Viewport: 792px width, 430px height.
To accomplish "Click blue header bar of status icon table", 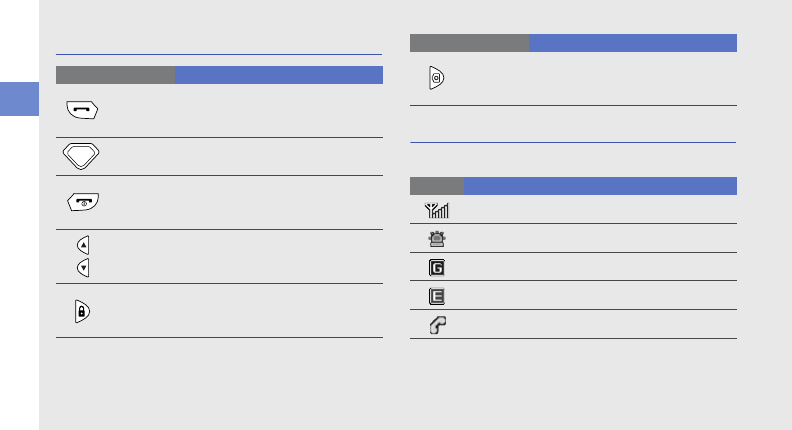I will click(x=600, y=186).
